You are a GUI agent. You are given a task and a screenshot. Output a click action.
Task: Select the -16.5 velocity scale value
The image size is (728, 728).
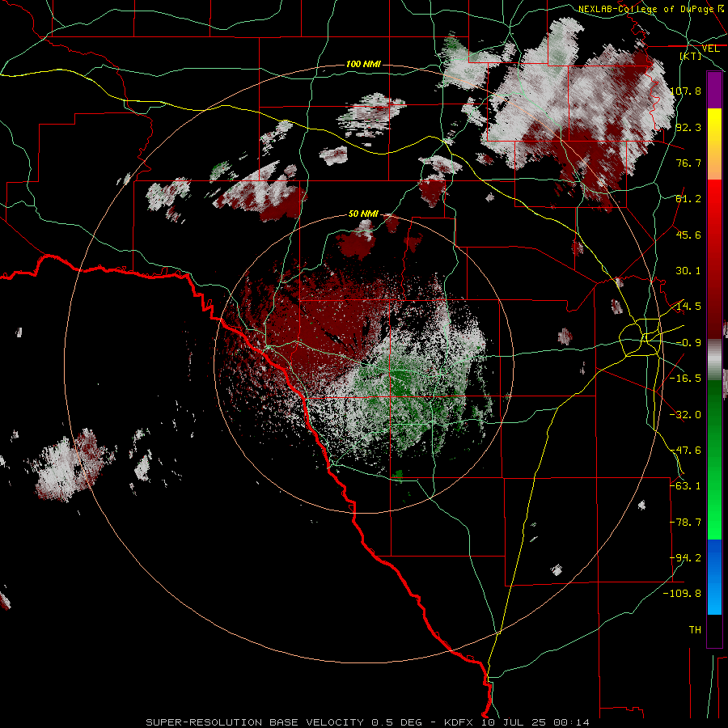(685, 379)
